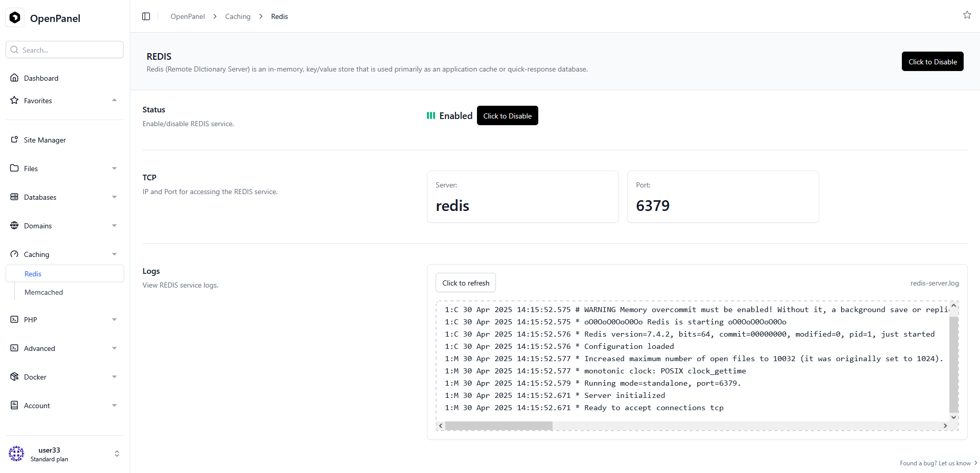Collapse the Favorites section
This screenshot has width=980, height=473.
tap(114, 100)
